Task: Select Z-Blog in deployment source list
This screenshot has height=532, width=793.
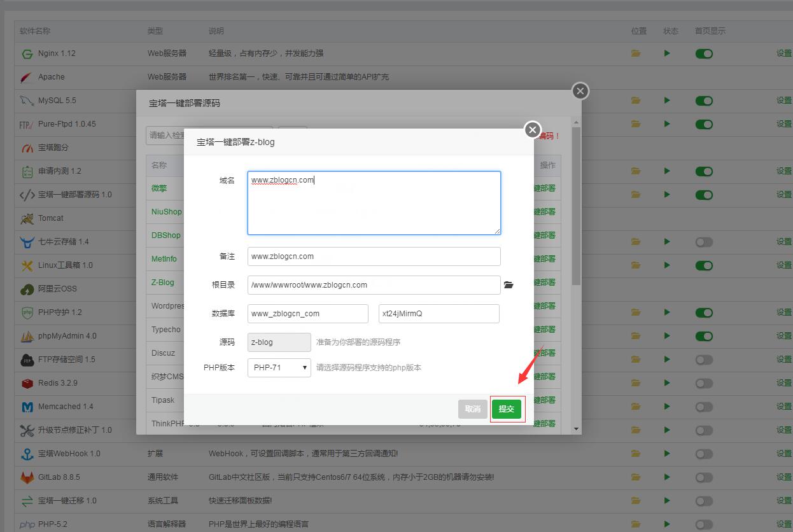Action: (x=163, y=283)
